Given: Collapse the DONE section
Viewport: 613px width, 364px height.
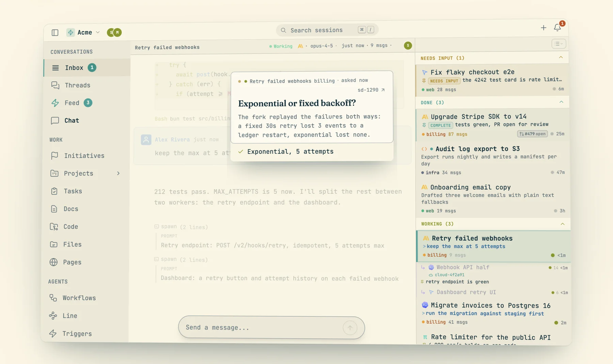Looking at the screenshot, I should (x=561, y=102).
